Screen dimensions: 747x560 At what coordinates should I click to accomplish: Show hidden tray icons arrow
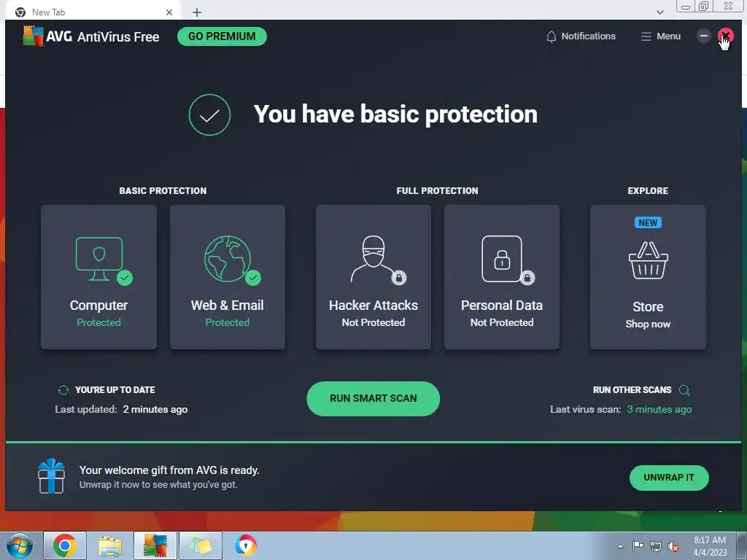pyautogui.click(x=620, y=546)
